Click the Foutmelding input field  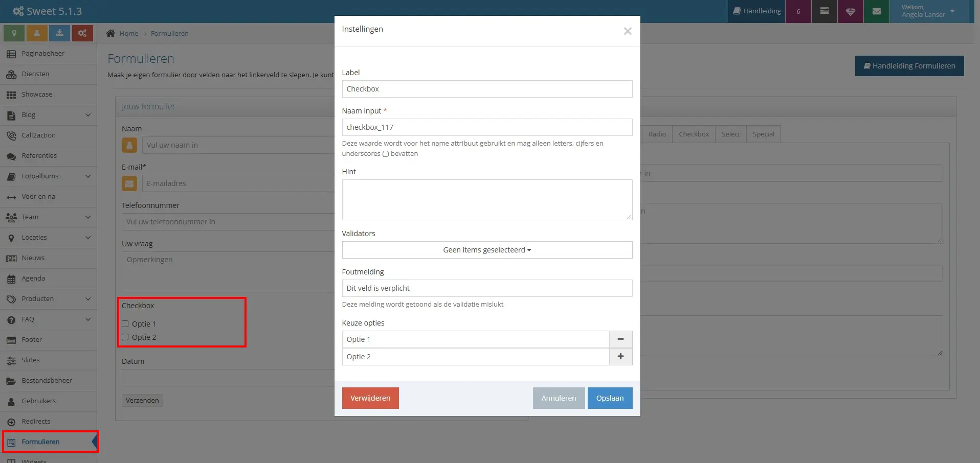[487, 288]
